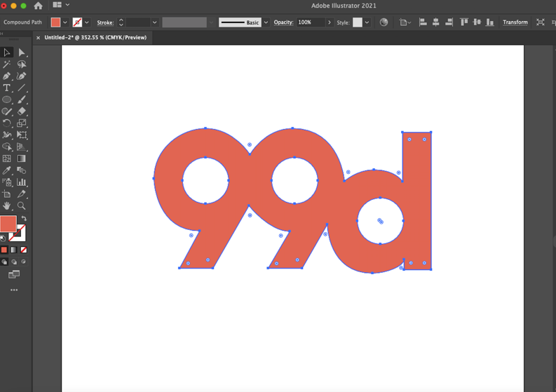Screen dimensions: 556x392
Task: Choose the Type tool
Action: [7, 88]
